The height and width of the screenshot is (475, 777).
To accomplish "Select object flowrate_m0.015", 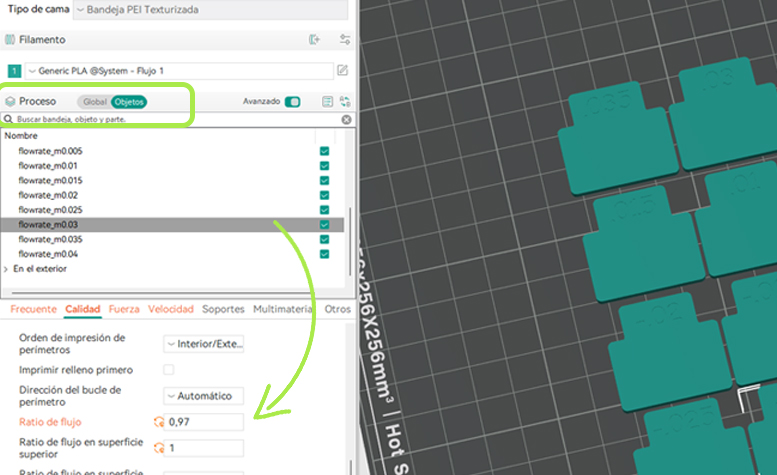I will pyautogui.click(x=50, y=180).
